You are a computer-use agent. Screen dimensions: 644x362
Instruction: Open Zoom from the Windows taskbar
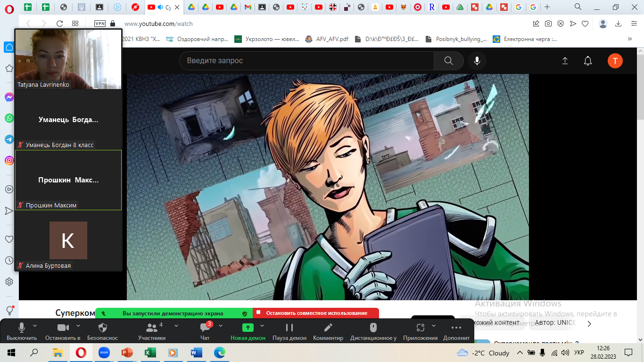point(104,353)
